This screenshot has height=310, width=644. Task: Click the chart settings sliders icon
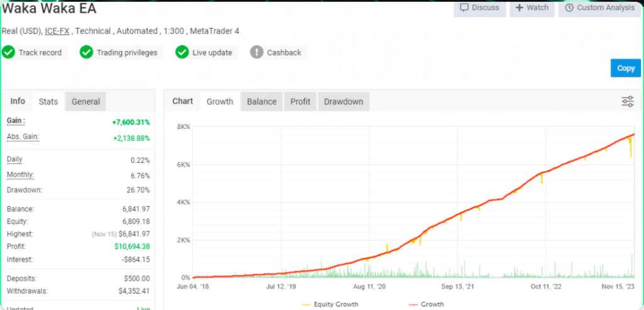[627, 102]
